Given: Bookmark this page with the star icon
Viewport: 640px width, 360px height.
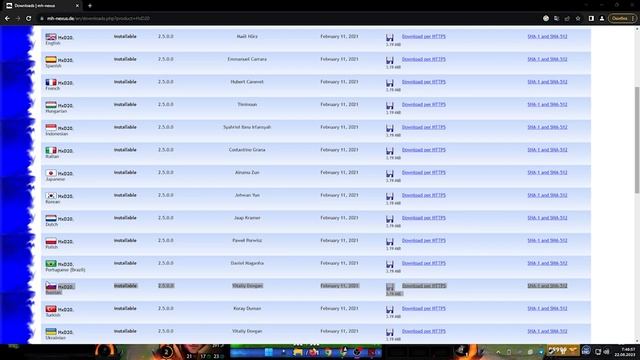Looking at the screenshot, I should tap(578, 18).
